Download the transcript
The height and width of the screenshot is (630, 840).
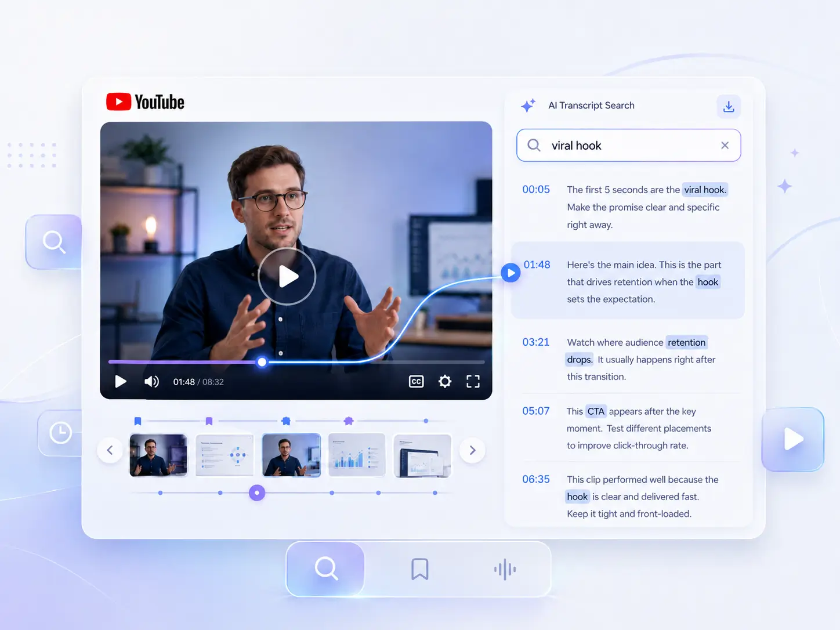coord(729,106)
